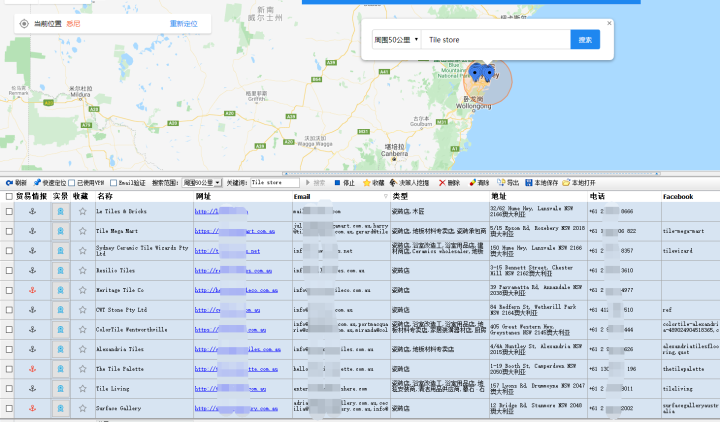Screen dimensions: 720x422
Task: Open the website link for Alexandria Tiles
Action: (x=237, y=349)
